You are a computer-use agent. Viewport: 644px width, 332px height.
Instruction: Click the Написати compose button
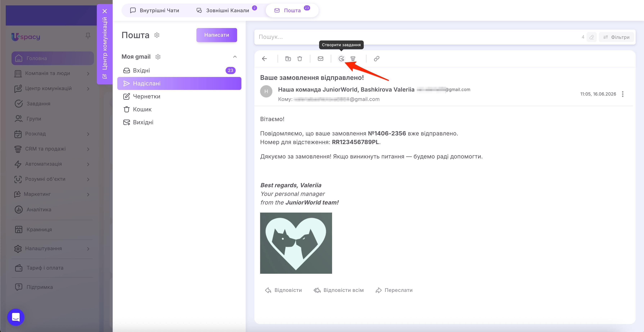(217, 35)
